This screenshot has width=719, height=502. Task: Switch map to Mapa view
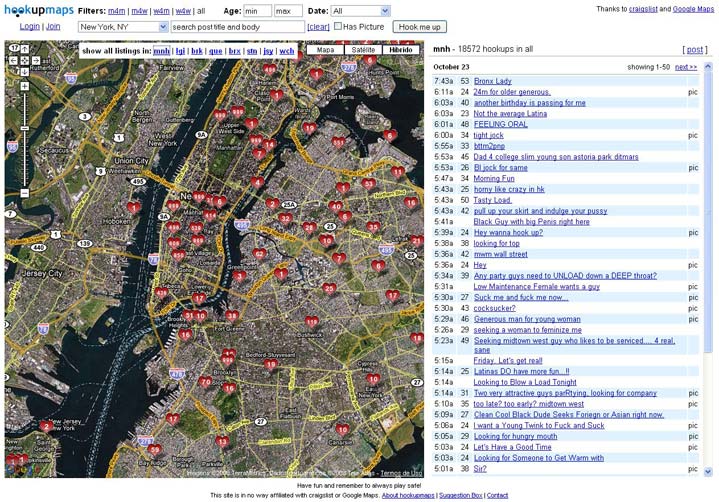tap(325, 49)
